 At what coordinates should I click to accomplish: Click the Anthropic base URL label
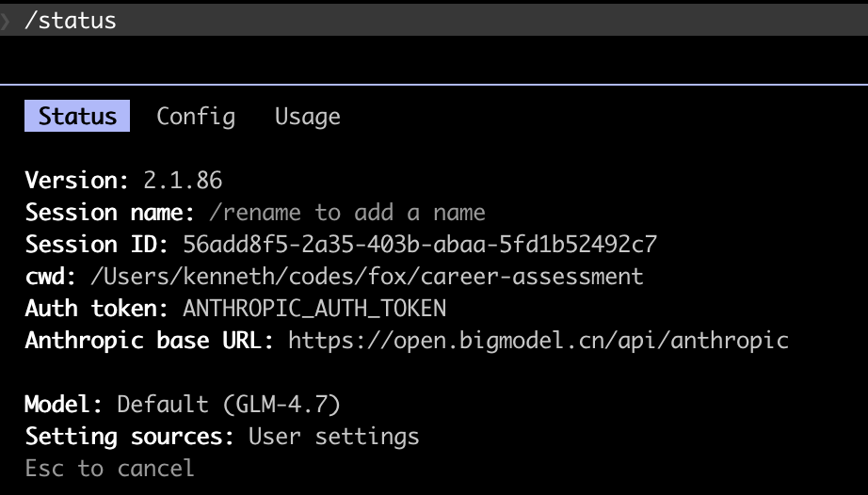click(149, 341)
